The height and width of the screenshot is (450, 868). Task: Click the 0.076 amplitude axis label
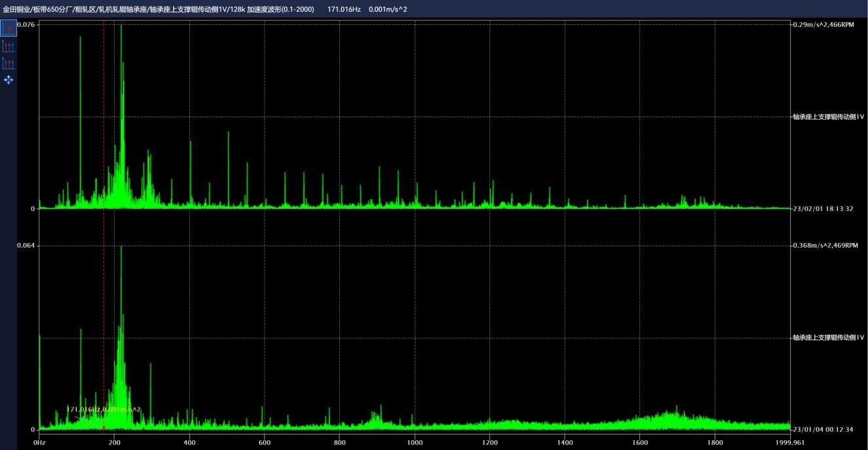26,24
